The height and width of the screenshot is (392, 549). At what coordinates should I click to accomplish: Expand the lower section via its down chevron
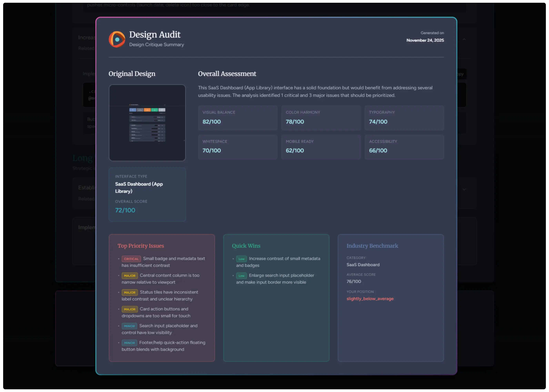(x=464, y=189)
